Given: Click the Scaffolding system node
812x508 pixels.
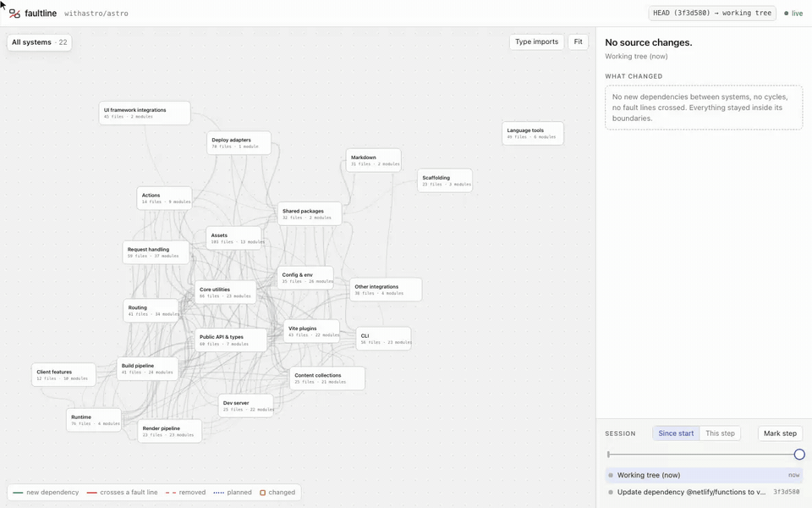Looking at the screenshot, I should click(x=445, y=180).
